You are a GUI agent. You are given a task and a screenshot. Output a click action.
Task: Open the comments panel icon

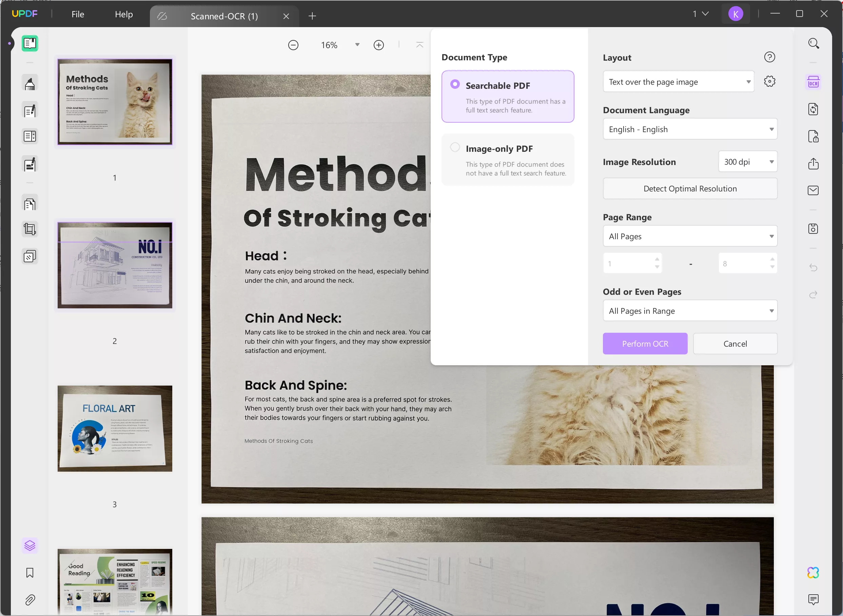click(813, 599)
